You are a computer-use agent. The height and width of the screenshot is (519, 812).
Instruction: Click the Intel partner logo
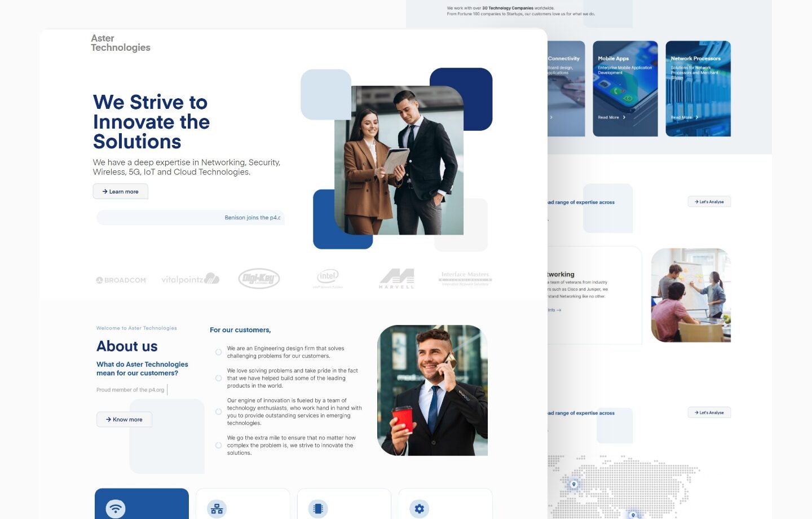point(328,277)
